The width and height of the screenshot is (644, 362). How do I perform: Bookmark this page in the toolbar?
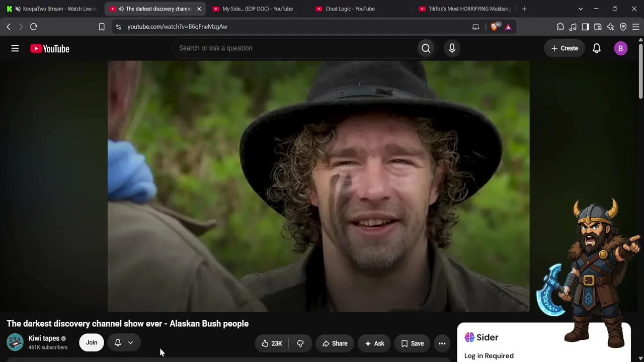pos(102,27)
